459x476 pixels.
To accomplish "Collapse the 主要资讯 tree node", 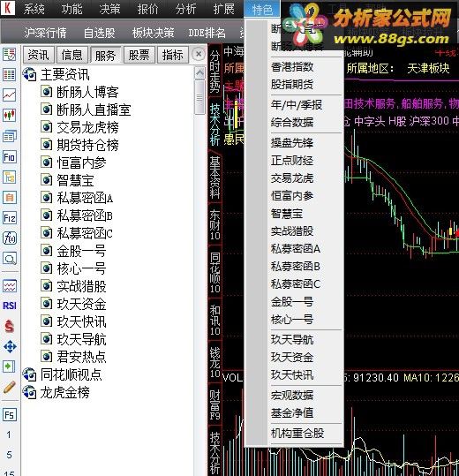I will pos(30,74).
